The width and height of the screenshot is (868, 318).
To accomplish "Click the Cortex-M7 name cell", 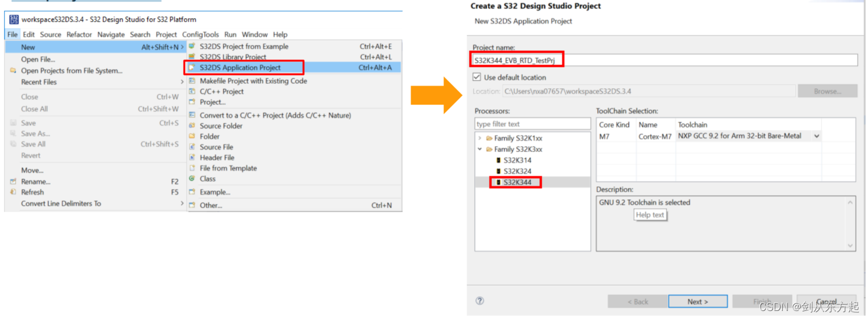I will tap(655, 136).
